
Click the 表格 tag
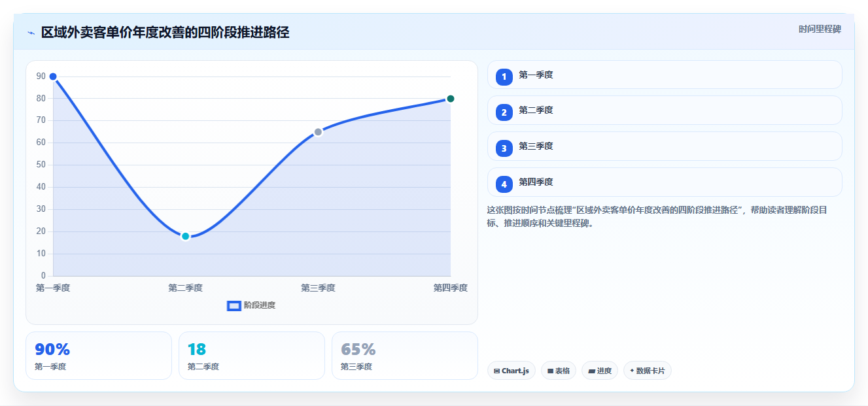[559, 371]
